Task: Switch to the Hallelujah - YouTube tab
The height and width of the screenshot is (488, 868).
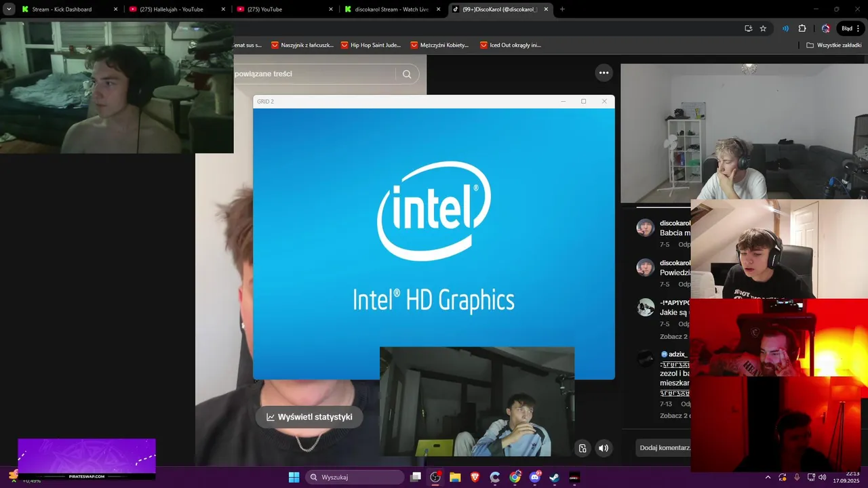Action: tap(176, 9)
